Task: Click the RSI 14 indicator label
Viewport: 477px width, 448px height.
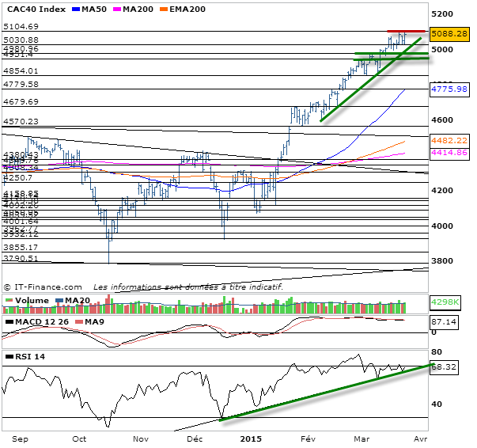Action: coord(28,357)
